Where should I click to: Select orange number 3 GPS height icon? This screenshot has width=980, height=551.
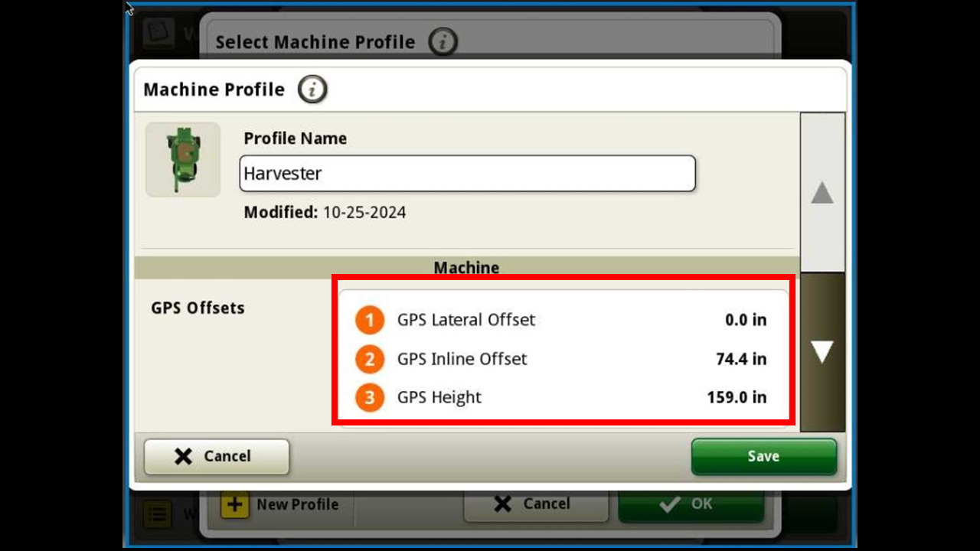click(x=370, y=397)
